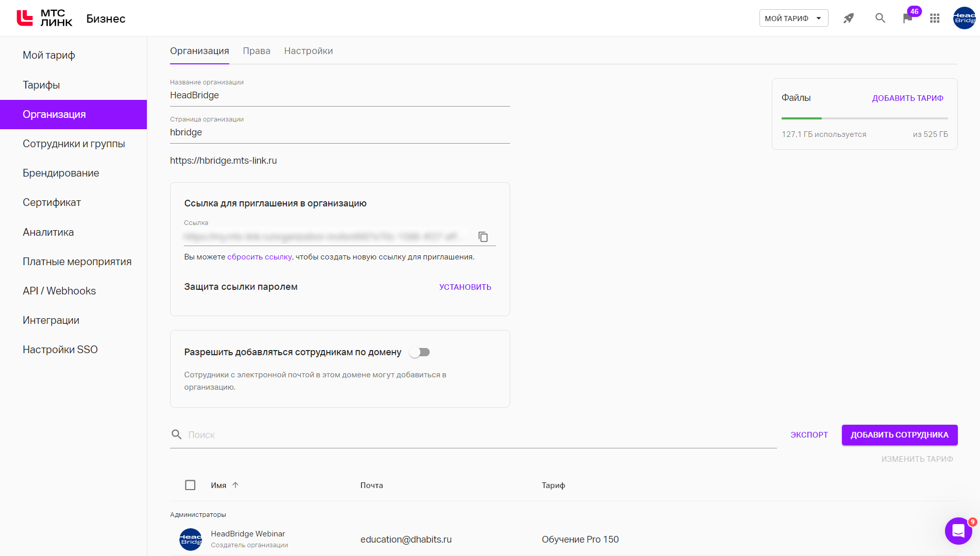Viewport: 980px width, 556px height.
Task: Open Организация sidebar item
Action: coord(73,114)
